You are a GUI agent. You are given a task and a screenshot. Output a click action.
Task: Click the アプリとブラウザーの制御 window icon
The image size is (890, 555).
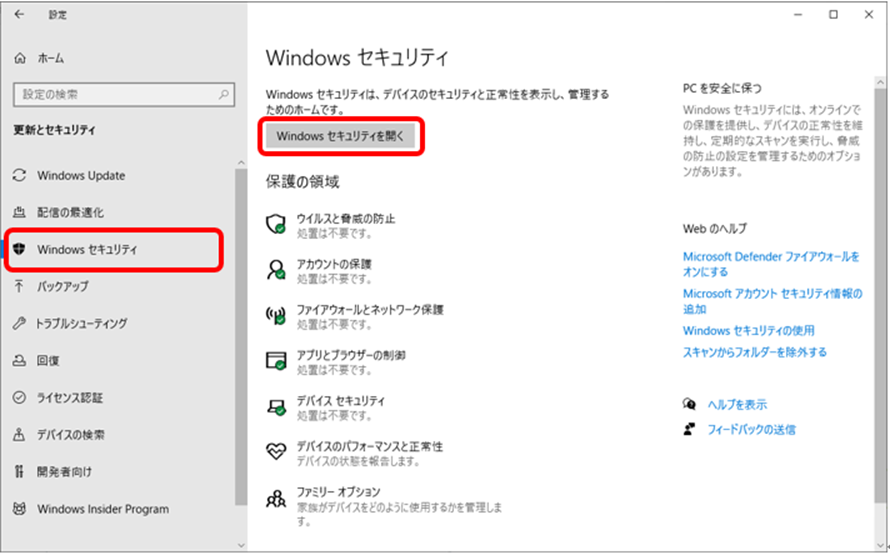(x=276, y=360)
